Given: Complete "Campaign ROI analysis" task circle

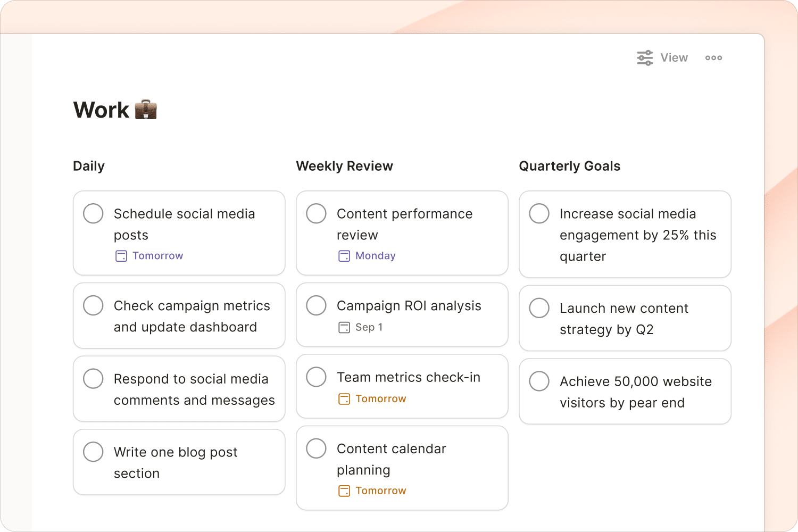Looking at the screenshot, I should coord(316,305).
